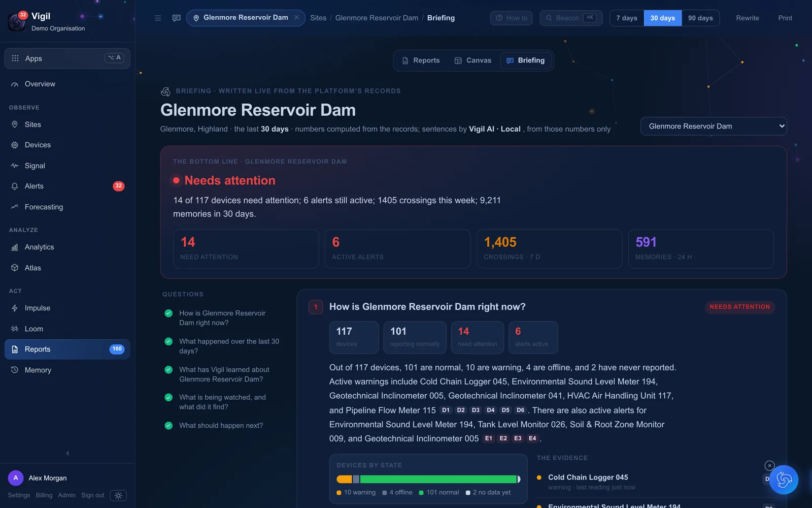The width and height of the screenshot is (812, 508).
Task: Open Loom via its icon
Action: coord(15,329)
